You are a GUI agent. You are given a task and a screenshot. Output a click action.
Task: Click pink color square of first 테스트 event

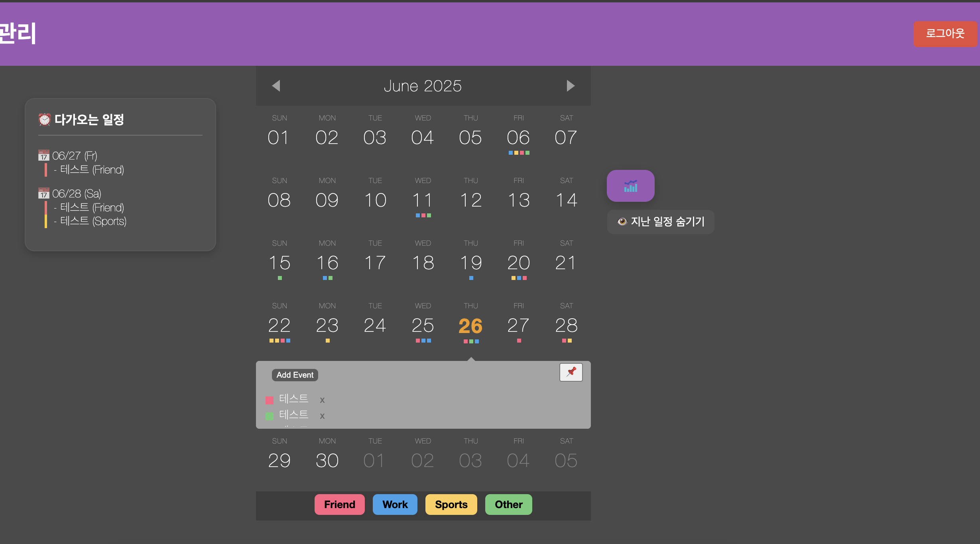270,400
